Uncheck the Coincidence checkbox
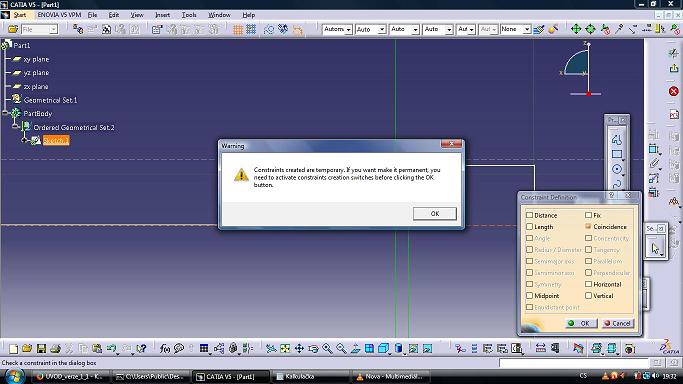Viewport: 683px width, 384px height. pyautogui.click(x=588, y=226)
